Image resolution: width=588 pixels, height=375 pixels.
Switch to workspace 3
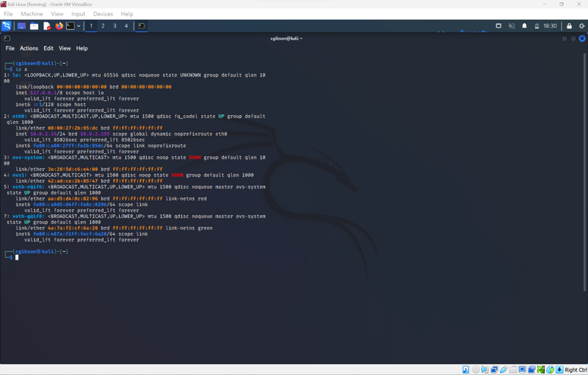click(x=114, y=26)
